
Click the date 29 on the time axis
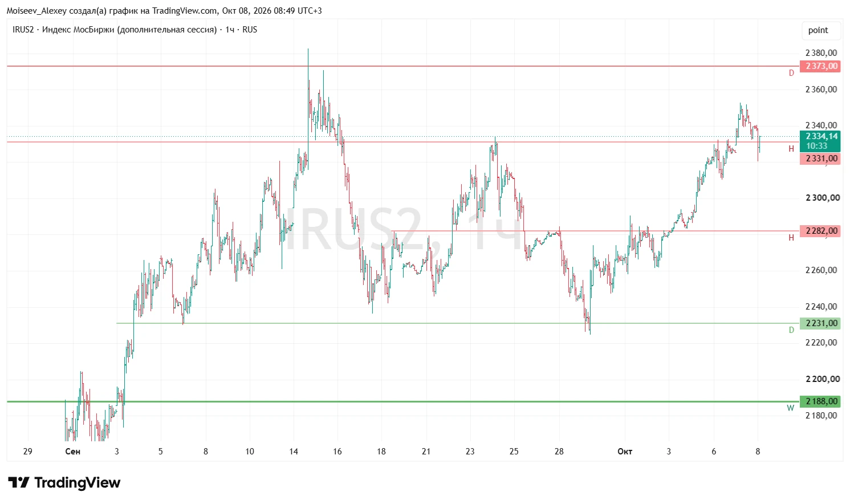(27, 452)
